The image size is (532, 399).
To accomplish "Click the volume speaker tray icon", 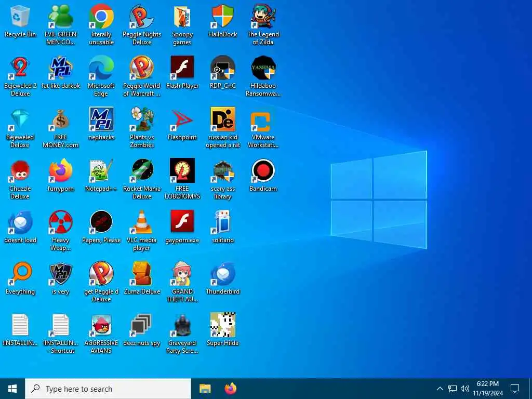I will 465,389.
